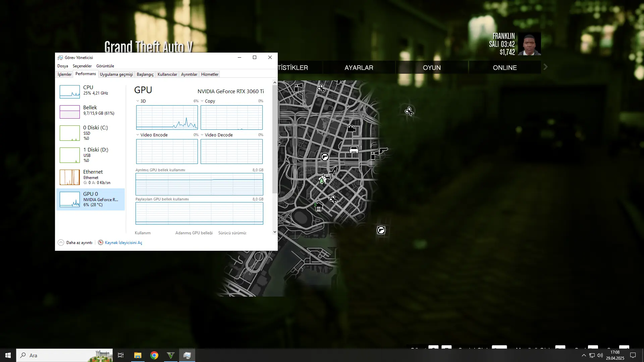
Task: Select the circular shooting range blip in the city center
Action: [x=325, y=157]
